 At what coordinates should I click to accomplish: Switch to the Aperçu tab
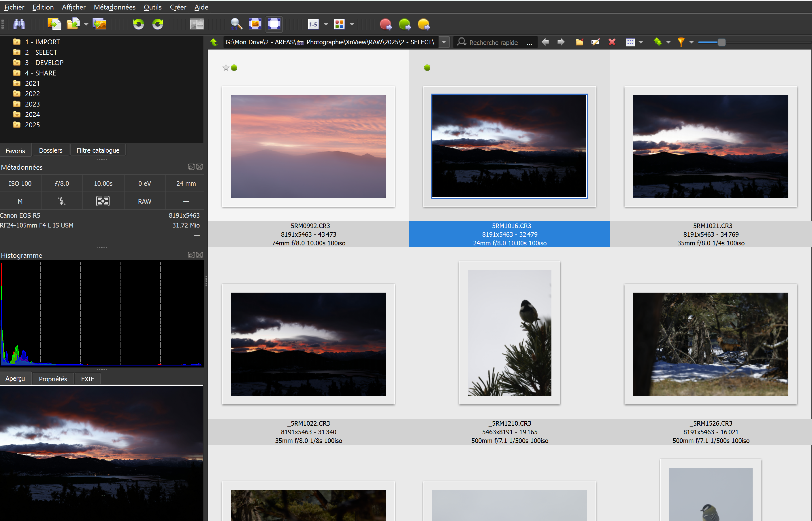[16, 379]
